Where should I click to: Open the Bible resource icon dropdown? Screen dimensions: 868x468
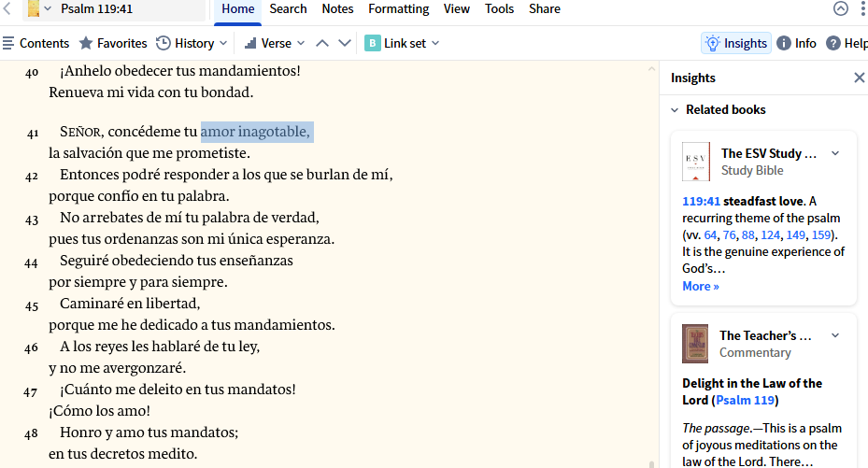pyautogui.click(x=48, y=8)
